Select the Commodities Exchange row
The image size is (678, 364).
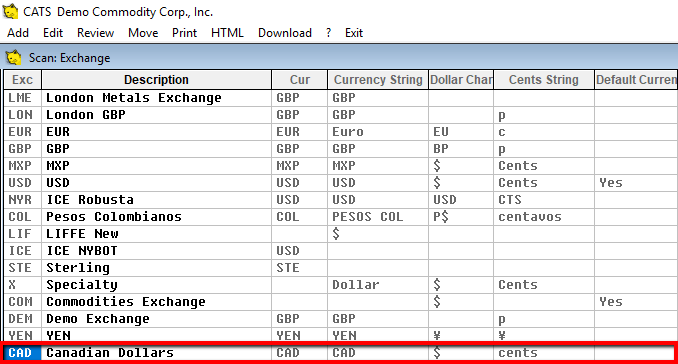click(341, 302)
